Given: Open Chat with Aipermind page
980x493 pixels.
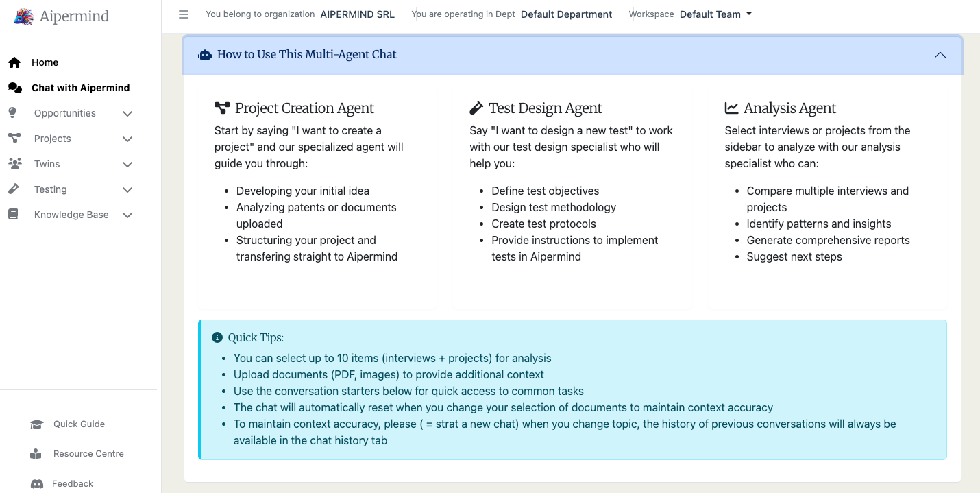Looking at the screenshot, I should click(80, 88).
